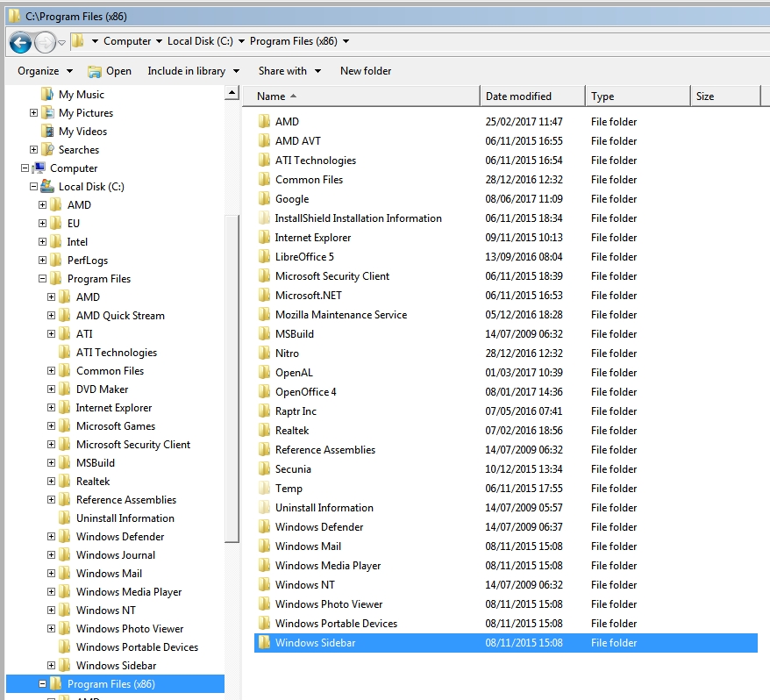Select InstallShield Installation Information folder icon
This screenshot has height=700, width=770.
tap(264, 218)
